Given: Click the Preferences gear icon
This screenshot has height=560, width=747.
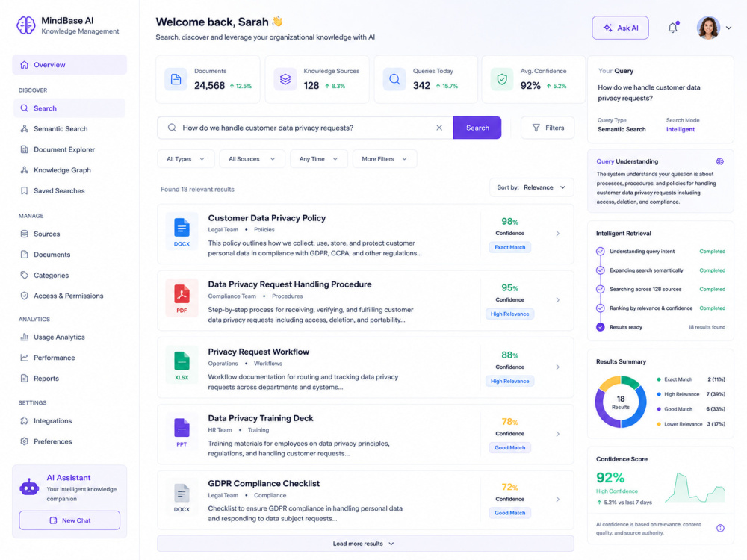Looking at the screenshot, I should click(25, 441).
